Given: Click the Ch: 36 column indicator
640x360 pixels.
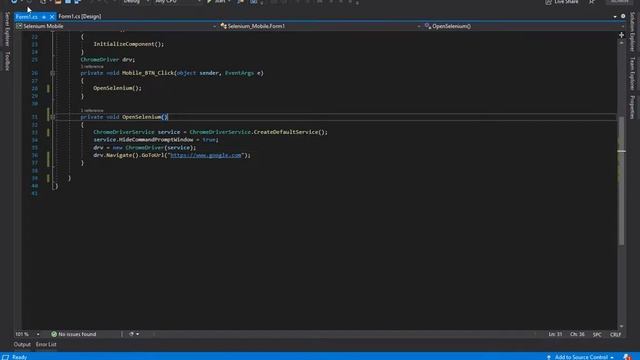Looking at the screenshot, I should point(577,334).
